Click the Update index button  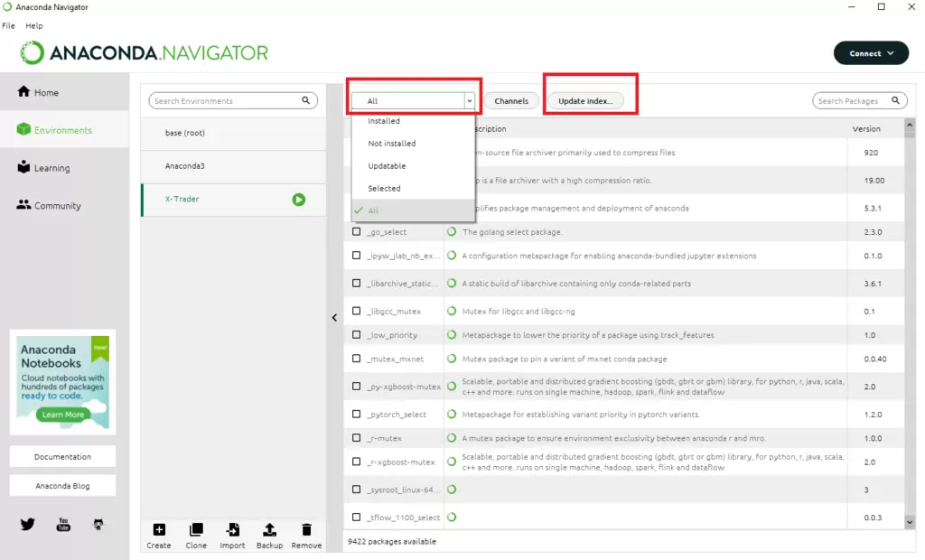585,101
